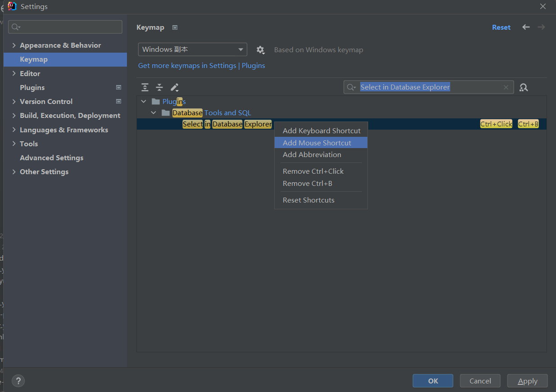Click the Help question mark icon
The height and width of the screenshot is (392, 556).
[x=18, y=381]
